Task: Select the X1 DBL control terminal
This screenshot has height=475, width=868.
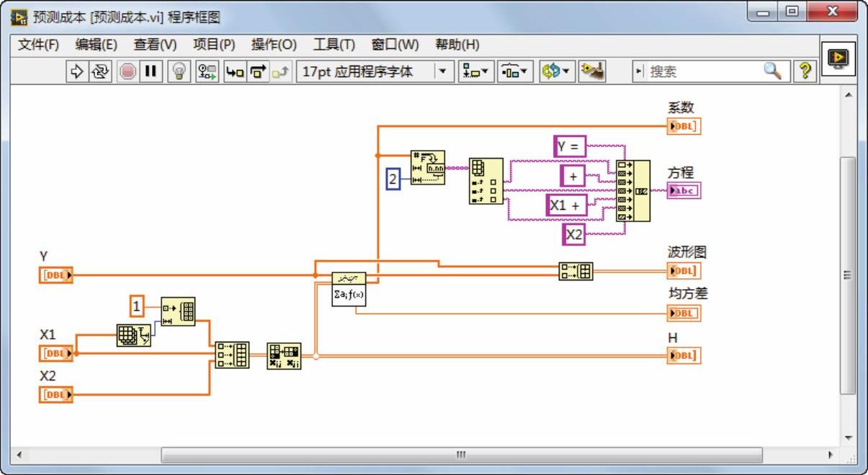Action: point(56,353)
